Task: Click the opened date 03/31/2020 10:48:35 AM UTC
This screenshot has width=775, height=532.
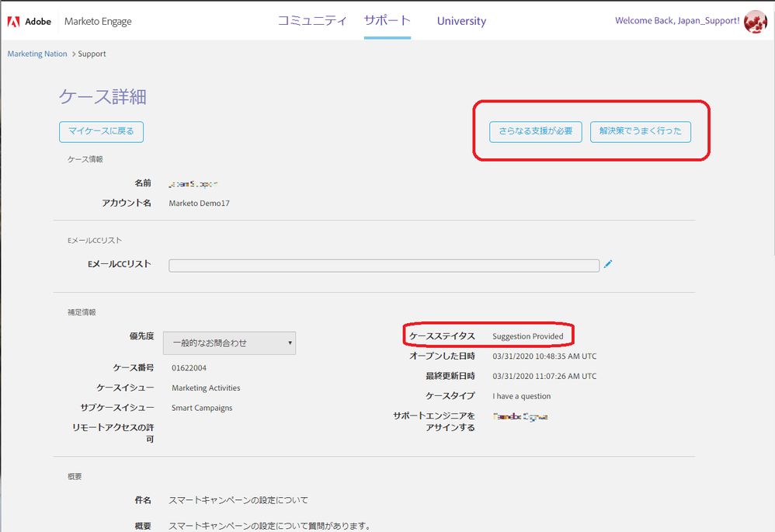Action: 544,356
